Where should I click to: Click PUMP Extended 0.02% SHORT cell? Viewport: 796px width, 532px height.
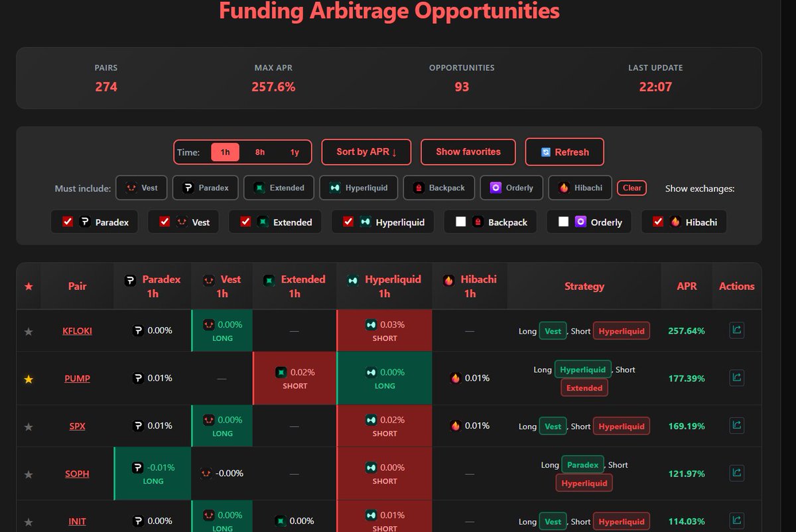point(295,378)
